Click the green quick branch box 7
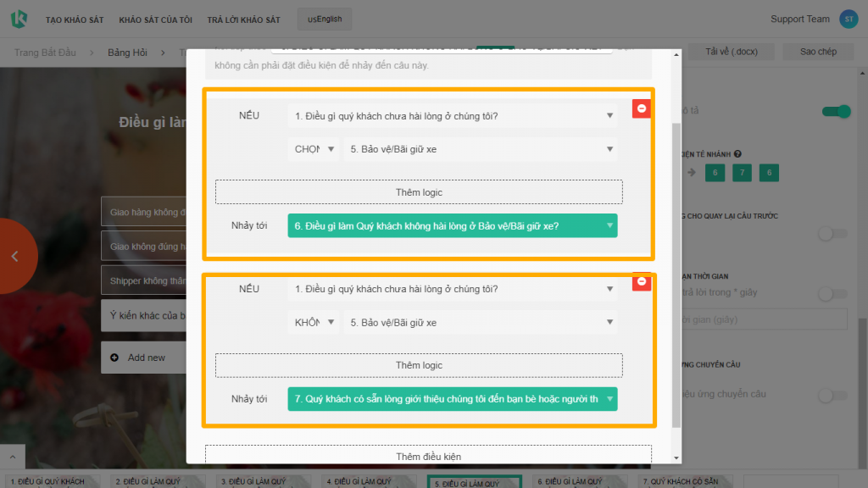868x488 pixels. (742, 173)
